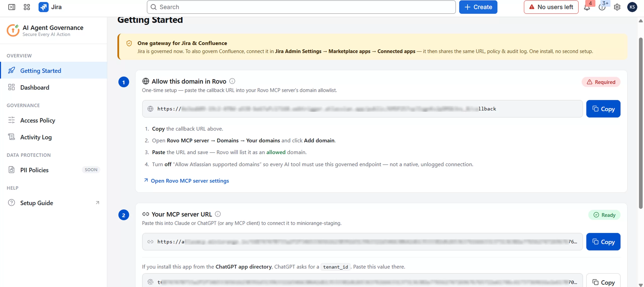Click the globe icon beside Allow this domain

pyautogui.click(x=146, y=81)
